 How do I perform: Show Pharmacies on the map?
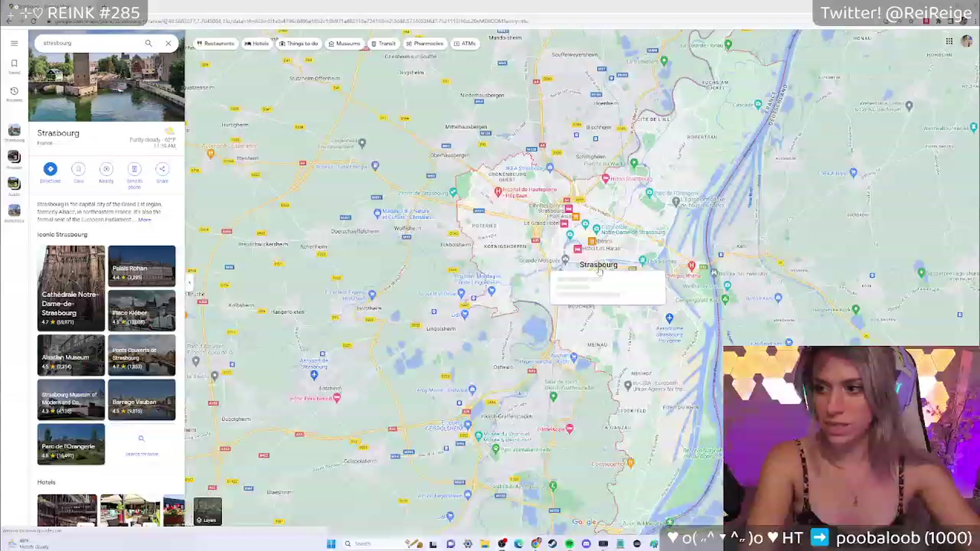click(x=425, y=44)
